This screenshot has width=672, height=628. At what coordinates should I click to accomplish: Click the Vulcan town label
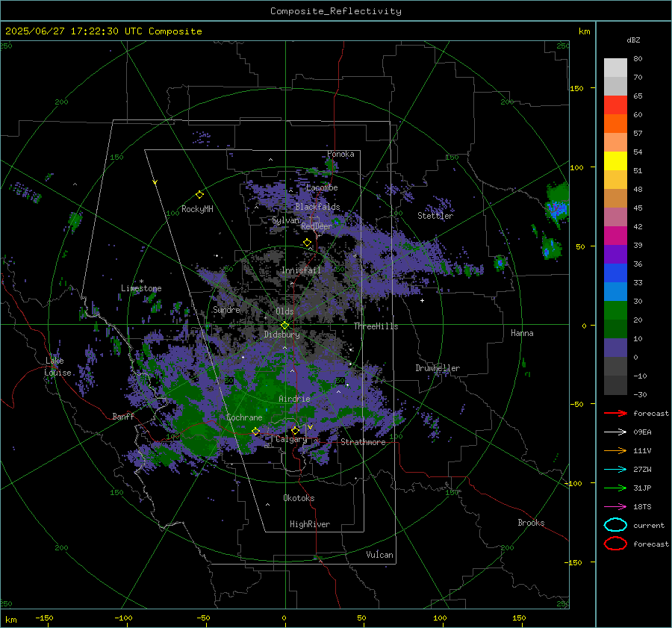[379, 555]
